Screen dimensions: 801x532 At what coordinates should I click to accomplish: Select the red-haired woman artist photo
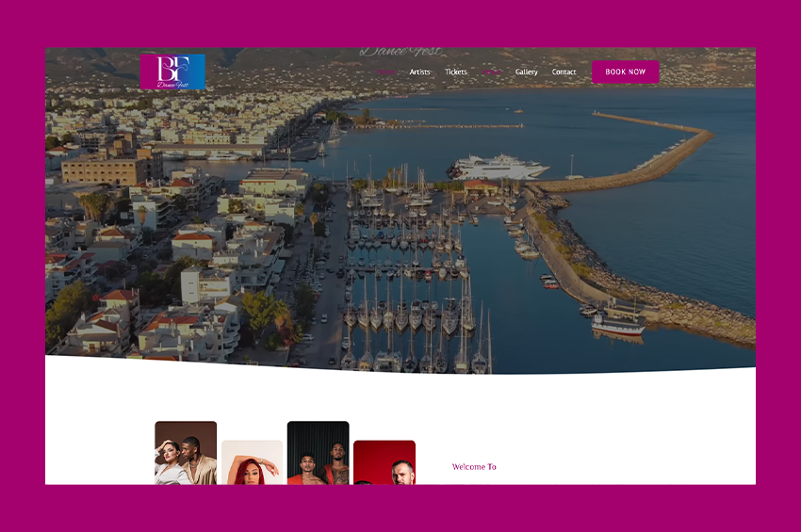pos(252,463)
